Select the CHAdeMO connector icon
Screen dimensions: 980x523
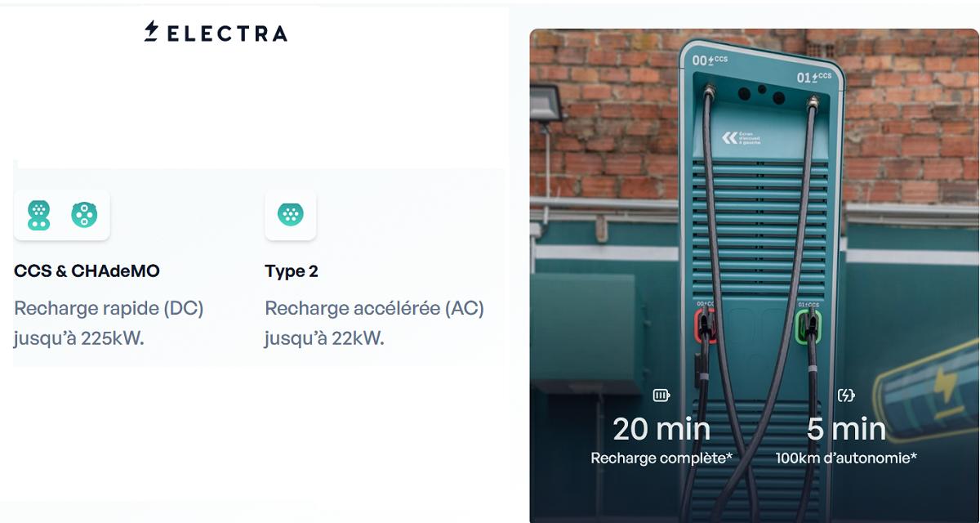[x=84, y=215]
